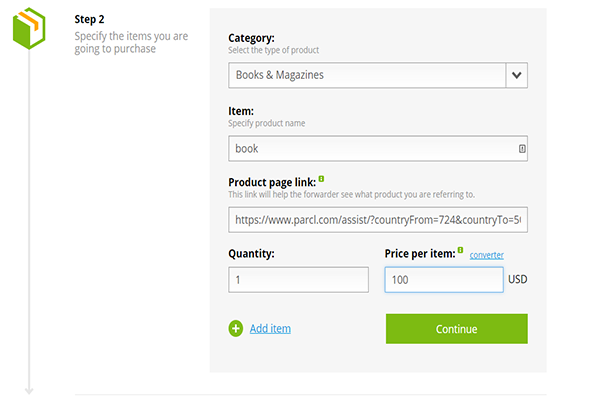This screenshot has height=400, width=600.
Task: Click the Add item link
Action: point(270,328)
